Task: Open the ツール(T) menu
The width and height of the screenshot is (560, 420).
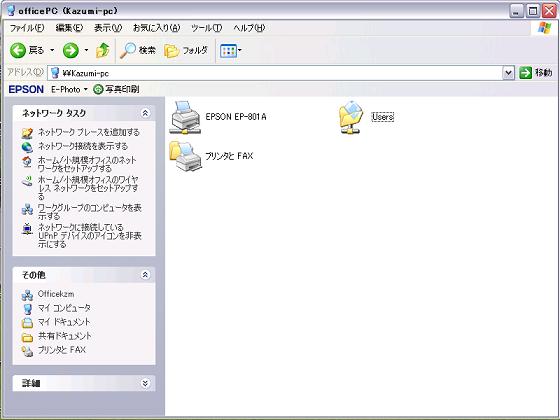Action: (206, 28)
